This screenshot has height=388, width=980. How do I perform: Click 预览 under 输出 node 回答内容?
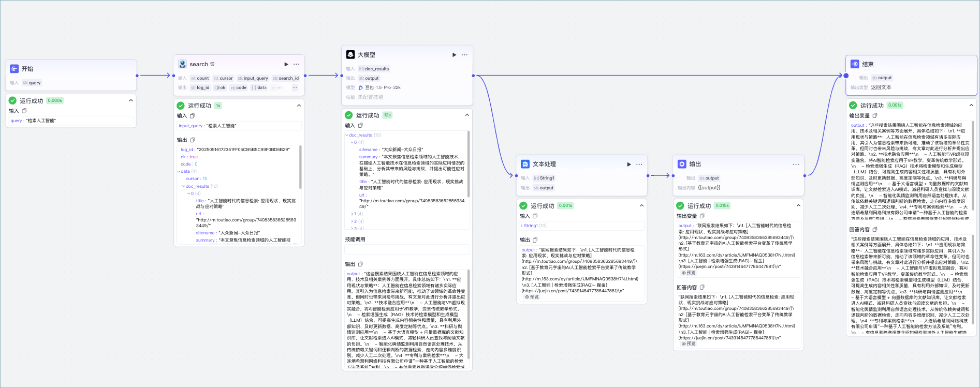688,344
